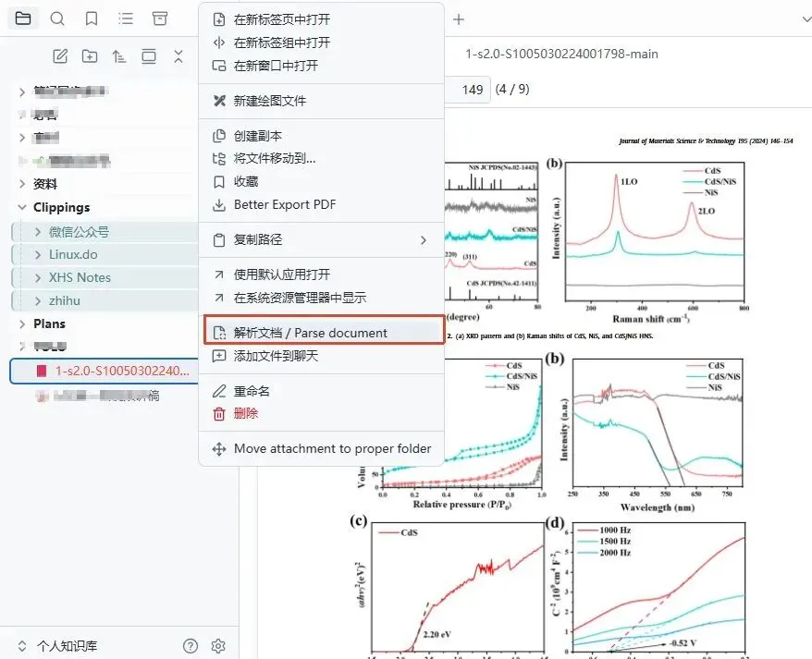Select 在新标签组中打开 menu entry
812x659 pixels.
pos(321,43)
